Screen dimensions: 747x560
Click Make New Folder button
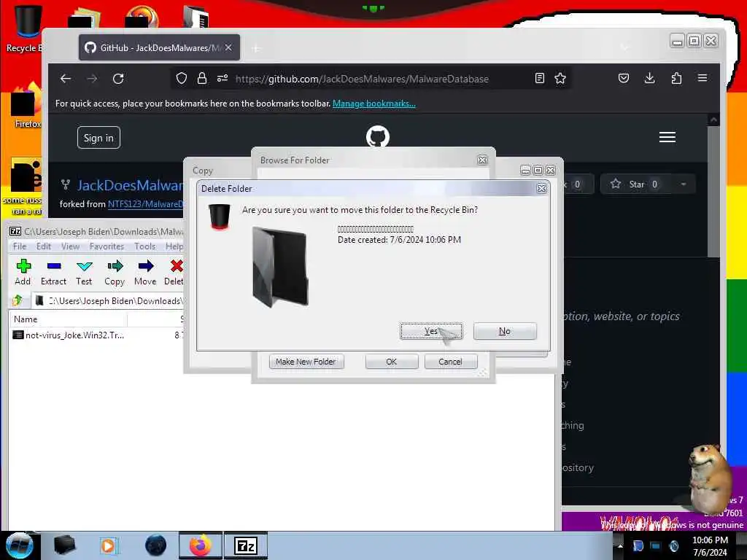point(306,362)
